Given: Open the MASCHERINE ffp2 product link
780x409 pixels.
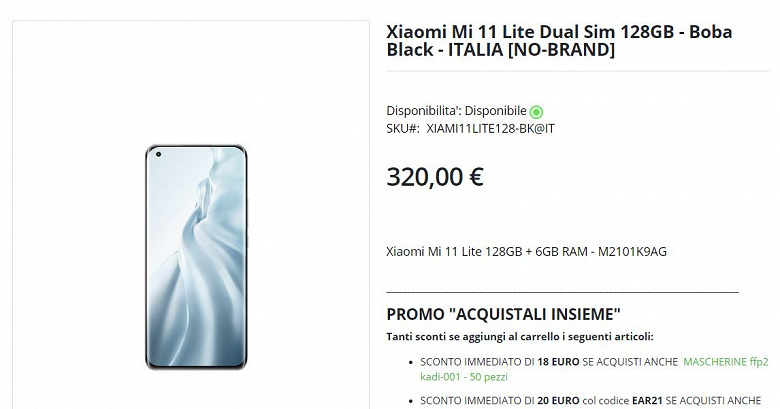Looking at the screenshot, I should click(x=726, y=362).
